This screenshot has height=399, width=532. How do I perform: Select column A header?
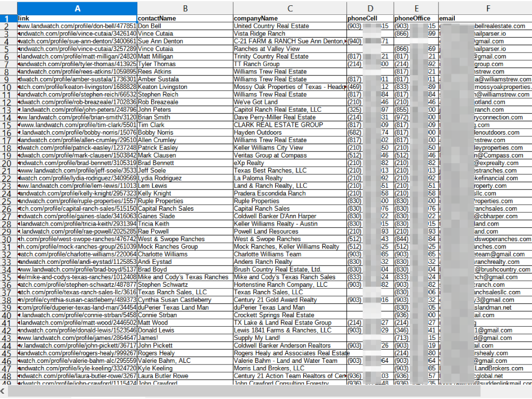coord(77,8)
